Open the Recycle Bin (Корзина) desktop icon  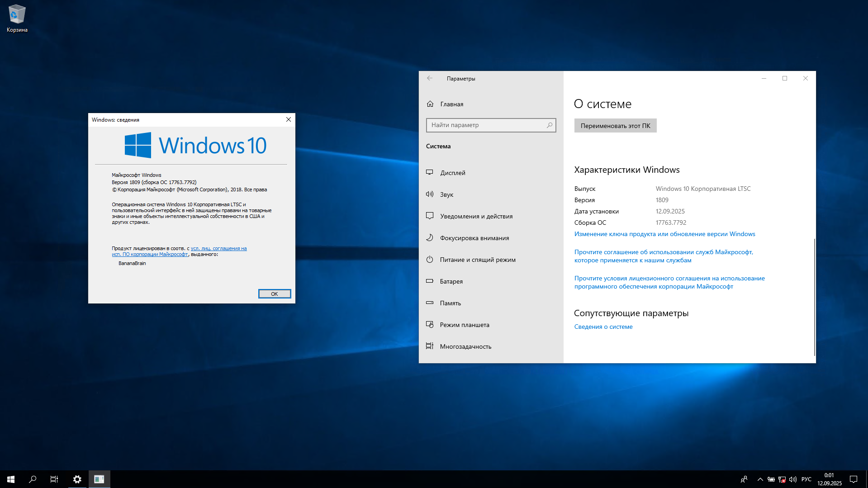pyautogui.click(x=17, y=19)
